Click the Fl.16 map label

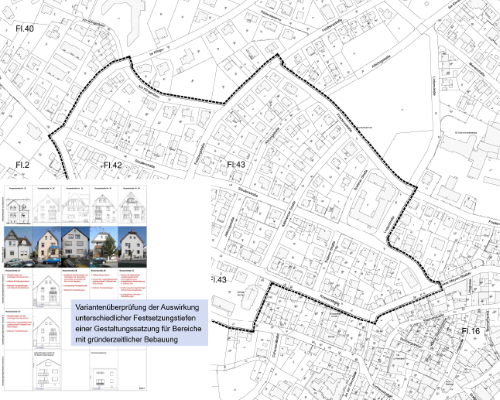[470, 331]
